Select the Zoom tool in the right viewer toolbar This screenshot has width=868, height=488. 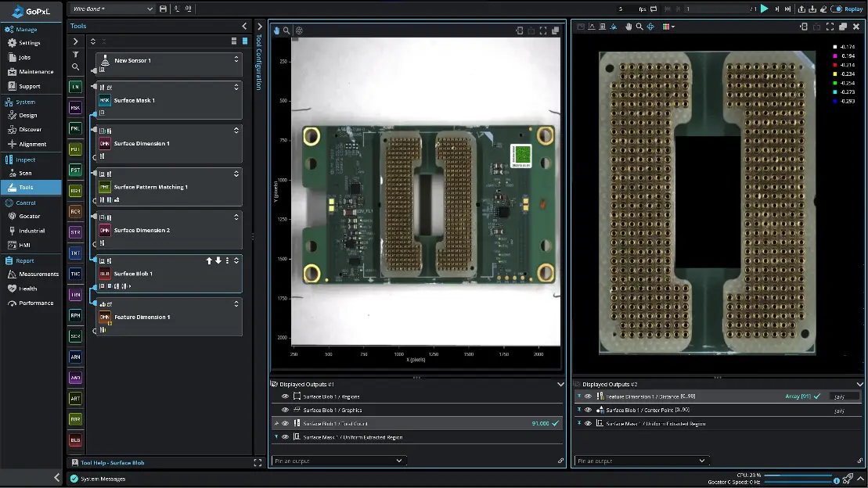(x=638, y=27)
